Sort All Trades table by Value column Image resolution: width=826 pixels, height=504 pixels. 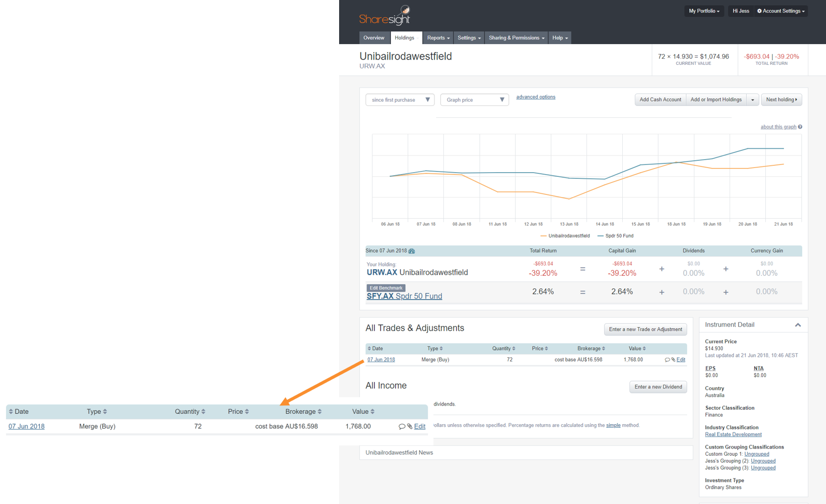[637, 348]
